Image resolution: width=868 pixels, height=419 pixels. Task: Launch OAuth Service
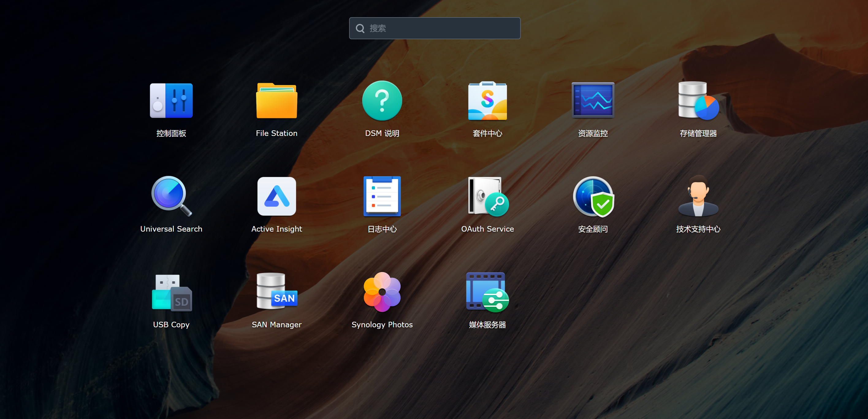coord(487,196)
